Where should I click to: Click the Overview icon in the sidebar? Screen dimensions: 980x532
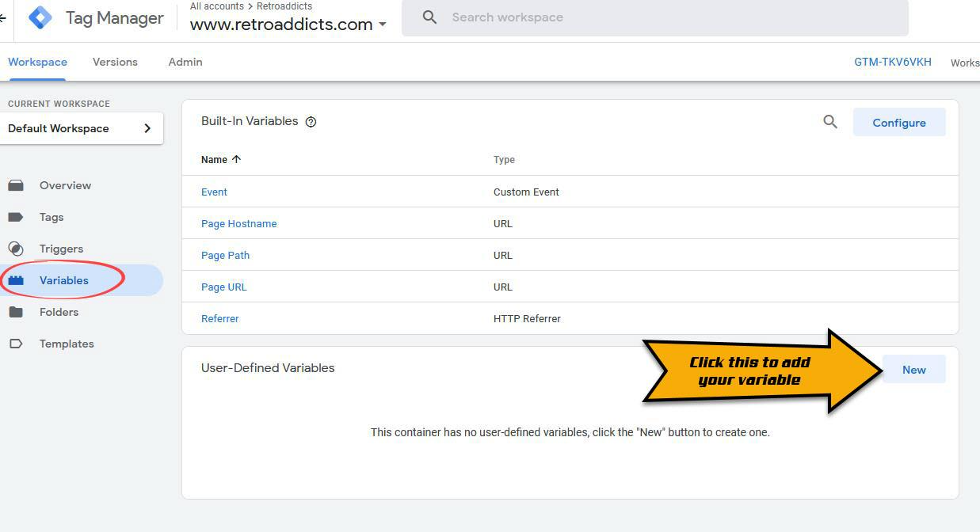click(17, 185)
